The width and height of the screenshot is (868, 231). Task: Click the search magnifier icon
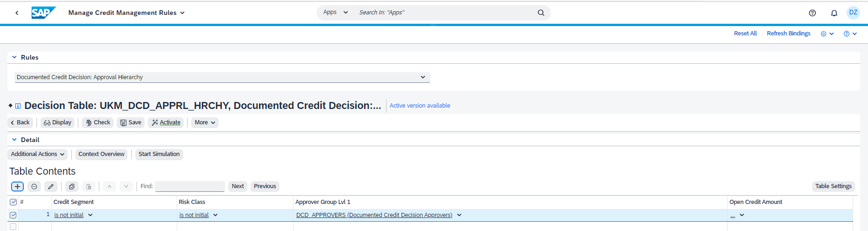point(541,13)
